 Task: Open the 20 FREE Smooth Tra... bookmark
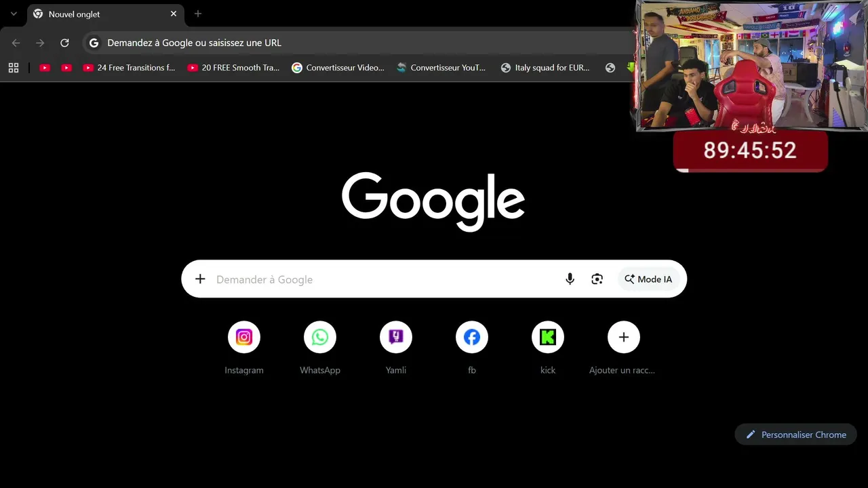point(233,68)
